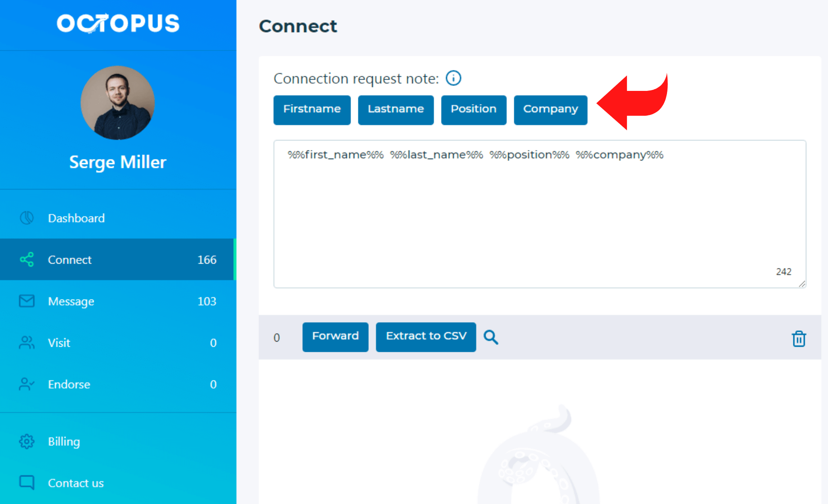
Task: Open the Dashboard menu item
Action: [x=118, y=218]
